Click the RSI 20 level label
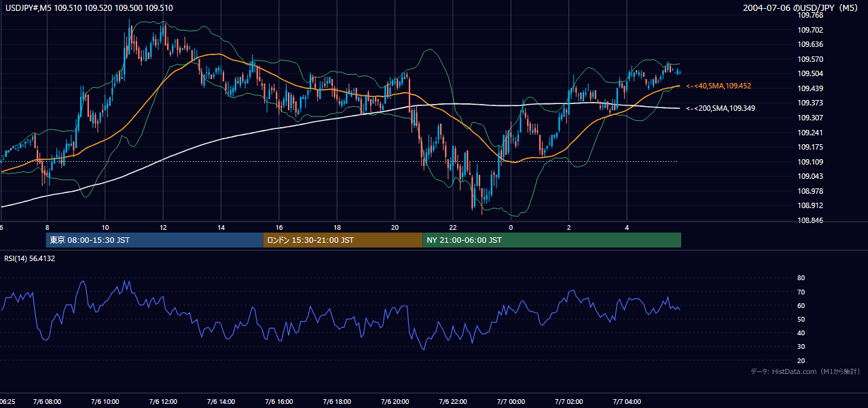 coord(801,361)
